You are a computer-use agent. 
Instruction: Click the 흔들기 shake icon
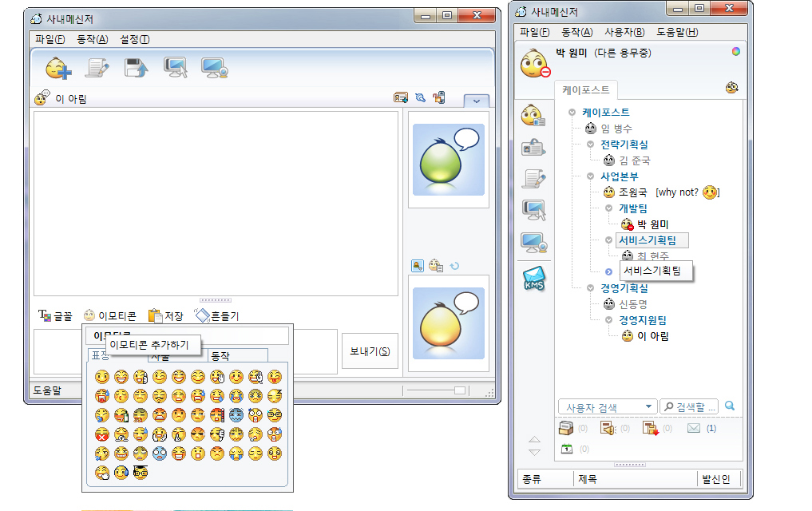[216, 316]
